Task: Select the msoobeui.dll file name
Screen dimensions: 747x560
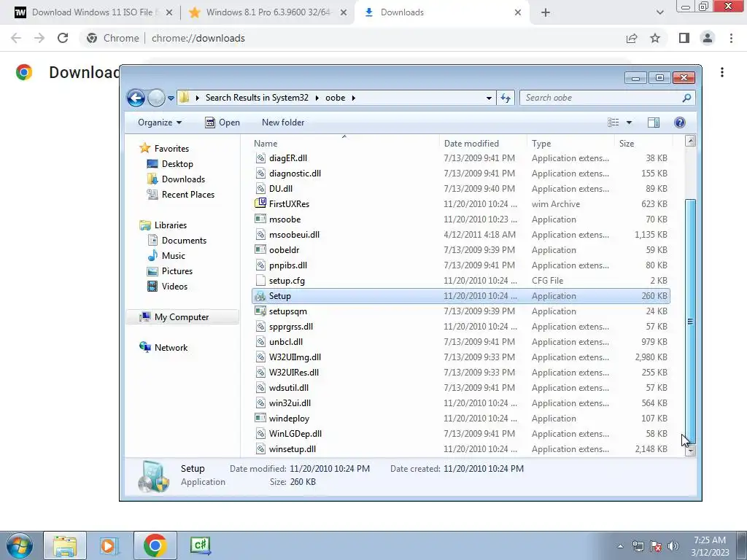Action: click(294, 234)
